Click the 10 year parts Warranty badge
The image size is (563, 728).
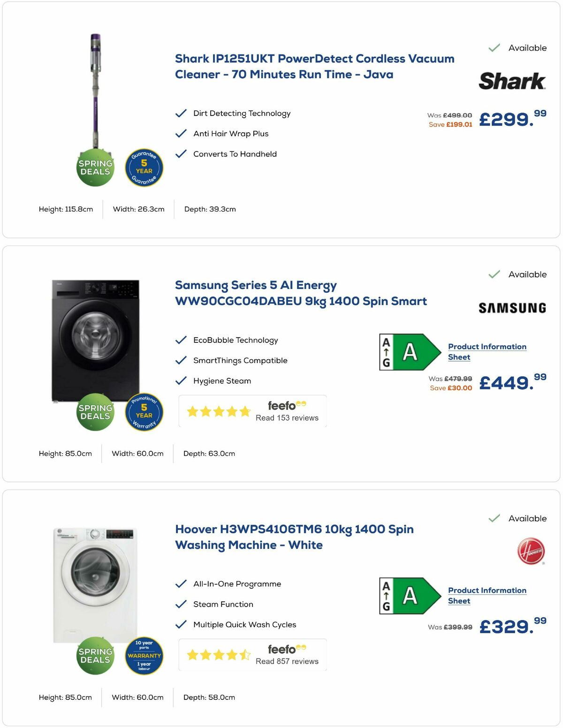[x=145, y=656]
